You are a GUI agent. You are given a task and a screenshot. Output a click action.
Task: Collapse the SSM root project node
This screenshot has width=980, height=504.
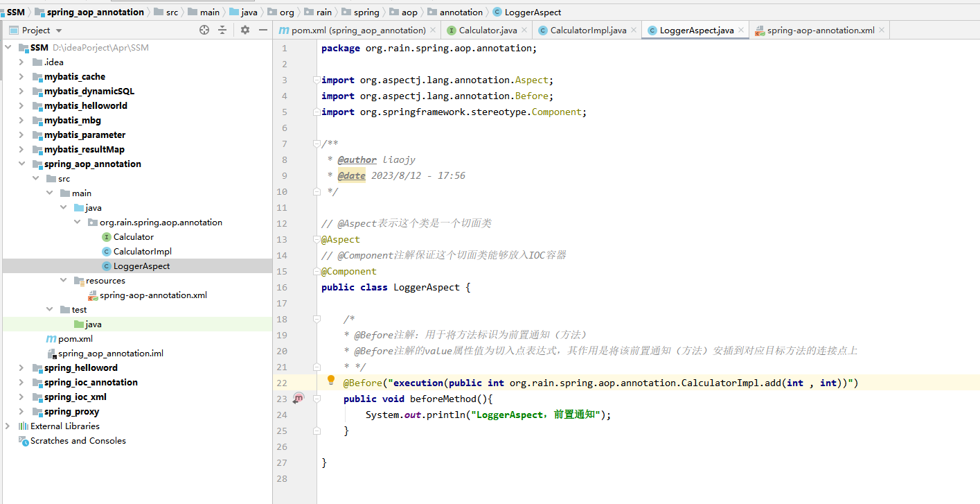tap(8, 48)
